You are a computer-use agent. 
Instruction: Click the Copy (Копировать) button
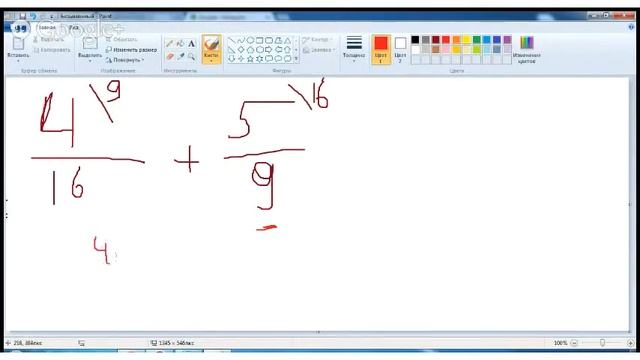click(52, 50)
